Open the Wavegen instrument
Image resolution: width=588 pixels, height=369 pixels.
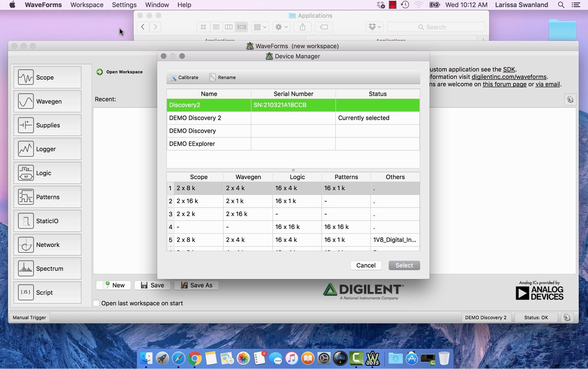[x=48, y=101]
